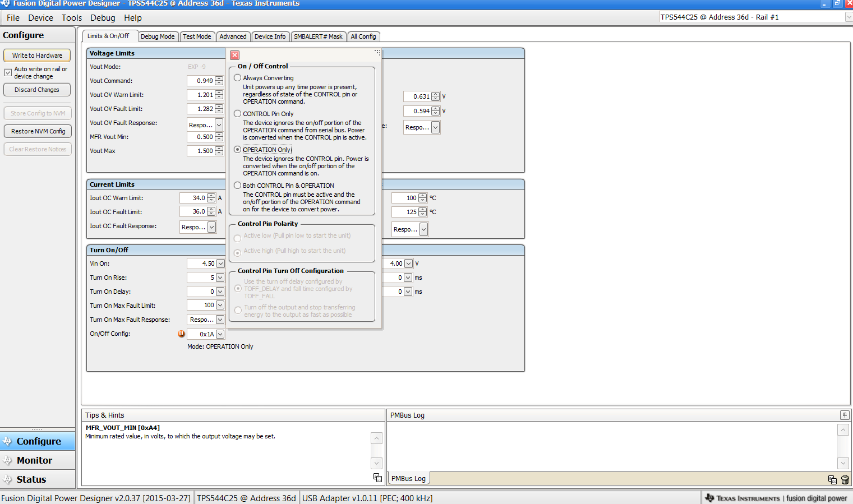Copy the Tips & Hints text

[377, 478]
